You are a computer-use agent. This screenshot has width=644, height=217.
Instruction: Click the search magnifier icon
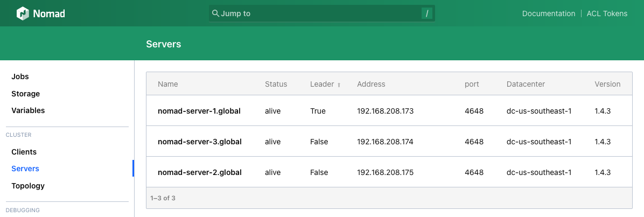tap(215, 13)
